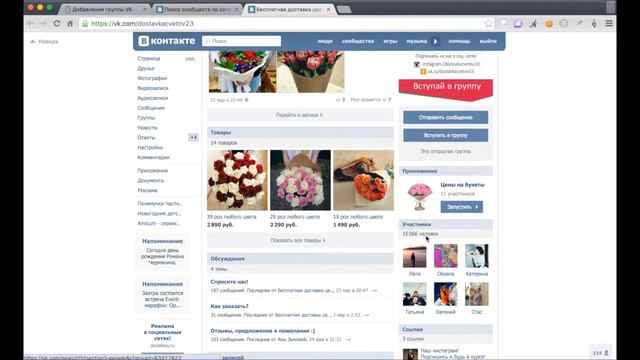This screenshot has width=640, height=360.
Task: Expand music player arrow in header
Action: [436, 41]
